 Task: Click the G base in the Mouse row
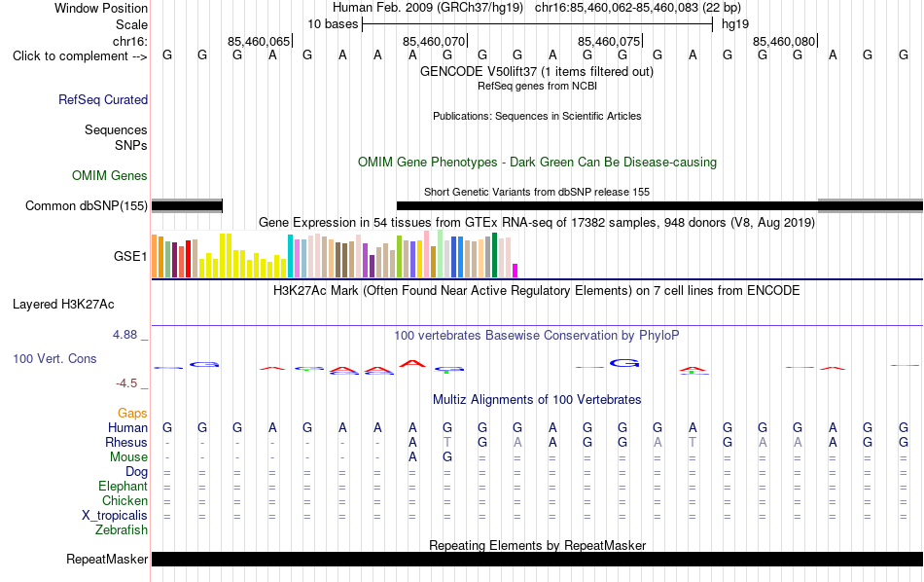[447, 457]
